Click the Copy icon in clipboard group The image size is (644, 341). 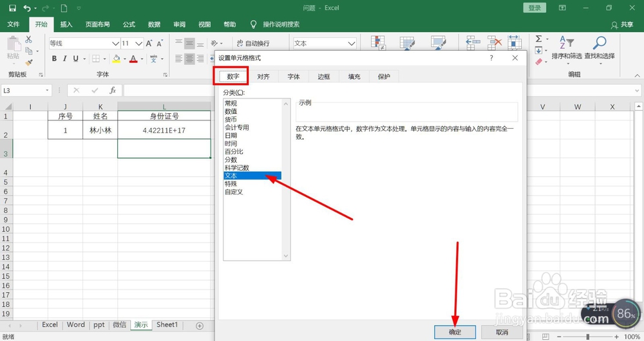pyautogui.click(x=28, y=51)
